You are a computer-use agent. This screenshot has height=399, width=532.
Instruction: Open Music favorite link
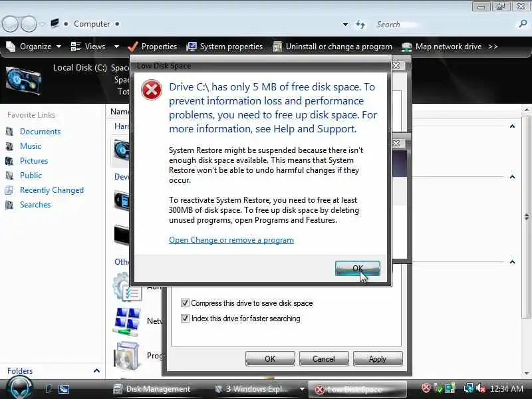[x=31, y=146]
